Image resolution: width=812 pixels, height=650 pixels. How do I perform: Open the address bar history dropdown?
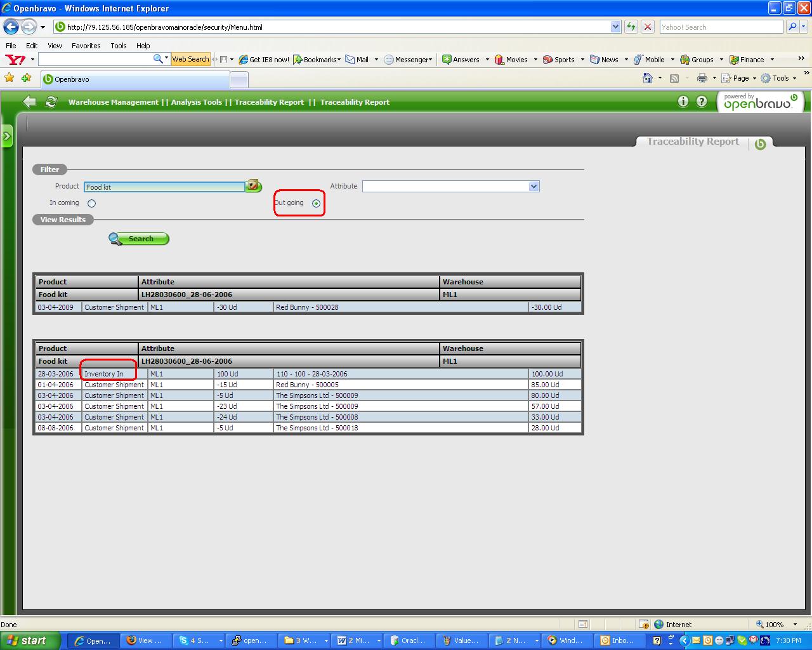click(x=615, y=27)
